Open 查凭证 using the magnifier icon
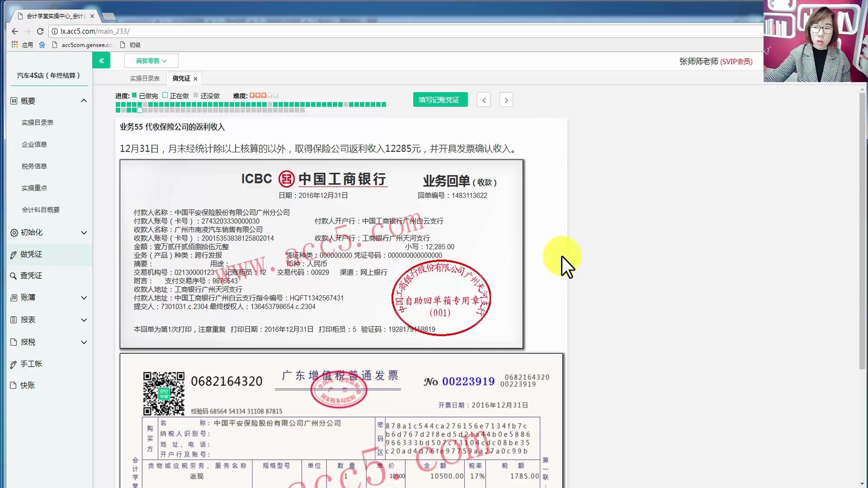Viewport: 868px width, 488px height. pyautogui.click(x=13, y=275)
